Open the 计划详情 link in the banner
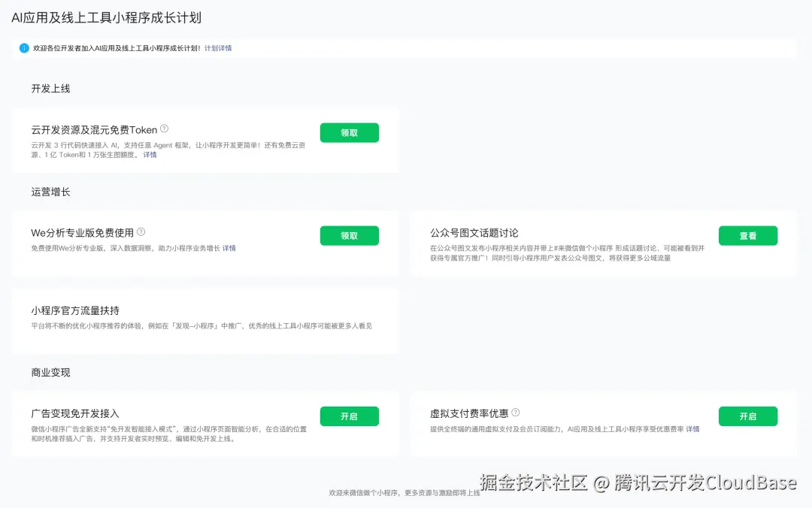The image size is (812, 508). point(220,47)
